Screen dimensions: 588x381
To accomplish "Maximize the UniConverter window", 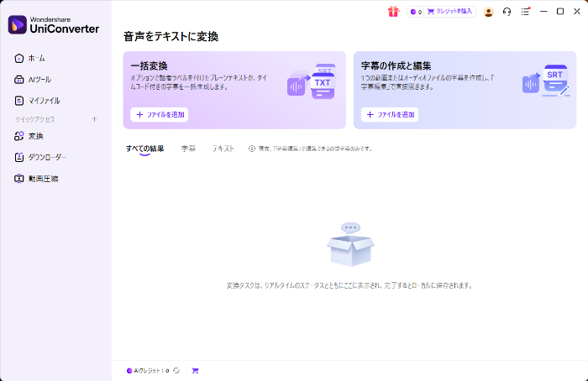I will (560, 12).
